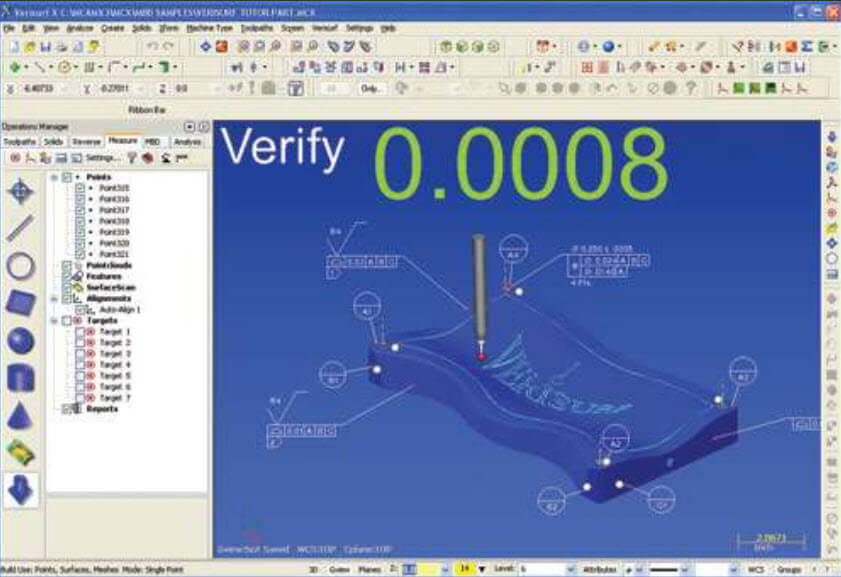Toggle the Auto-Align 1 checkbox
841x577 pixels.
(x=80, y=310)
